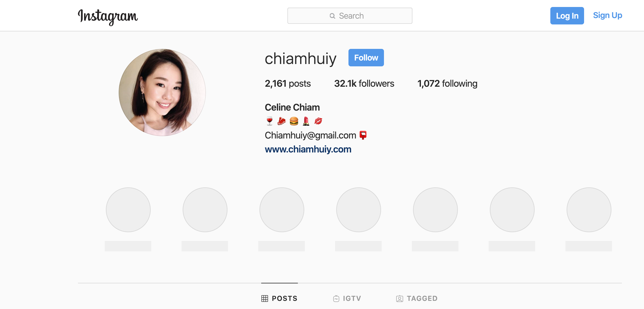644x309 pixels.
Task: Click the IGTV television icon
Action: click(336, 299)
